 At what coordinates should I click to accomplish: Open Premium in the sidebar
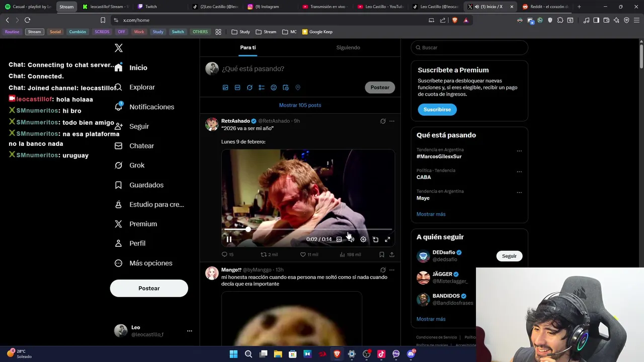pos(136,224)
